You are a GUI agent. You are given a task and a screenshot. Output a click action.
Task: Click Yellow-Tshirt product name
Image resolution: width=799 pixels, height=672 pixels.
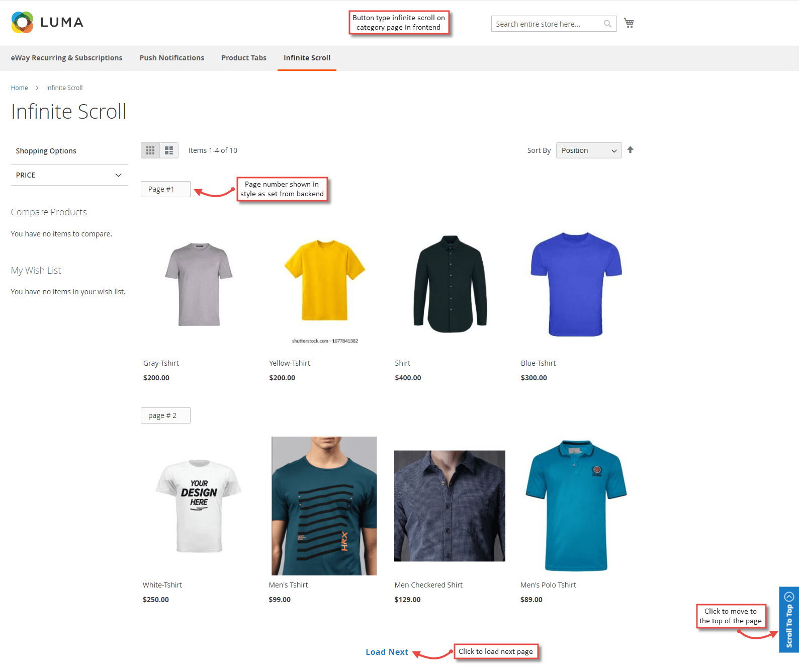(290, 363)
